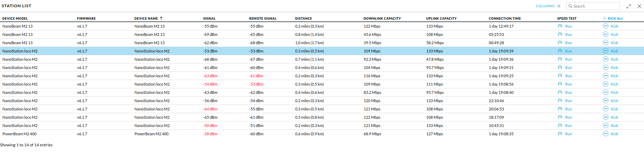This screenshot has width=644, height=157.
Task: Kick icon in the 05:25:53 NanoBeam row
Action: (606, 34)
